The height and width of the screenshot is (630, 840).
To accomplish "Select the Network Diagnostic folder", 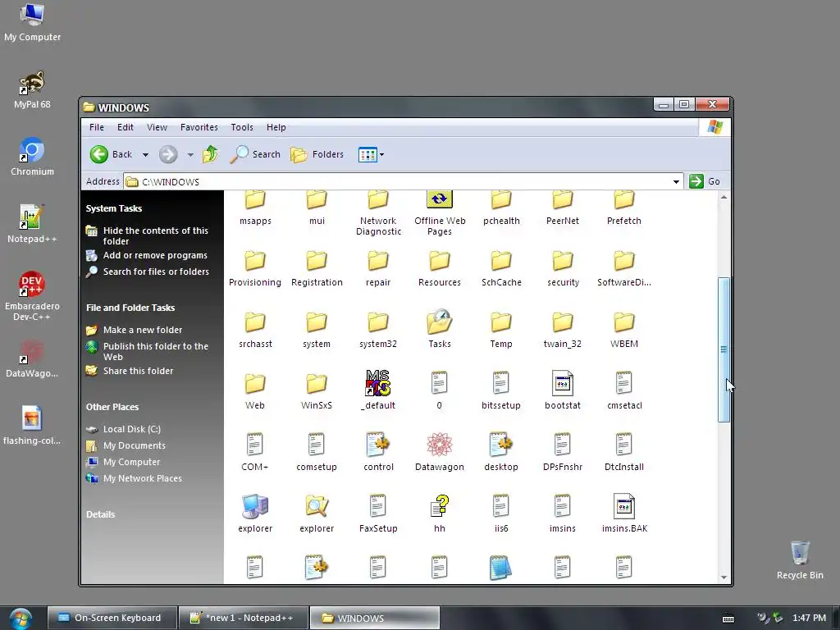I will tap(378, 214).
